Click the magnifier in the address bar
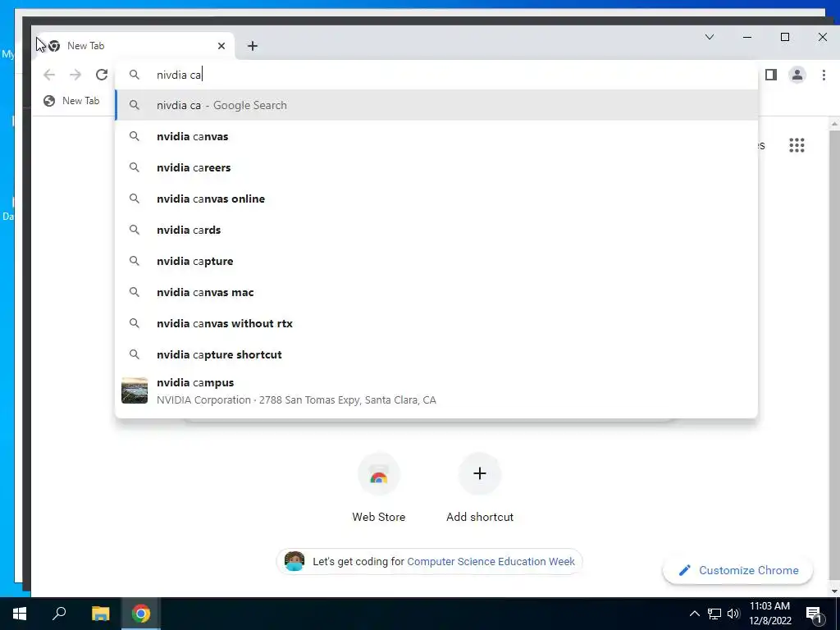This screenshot has height=630, width=840. [x=135, y=75]
